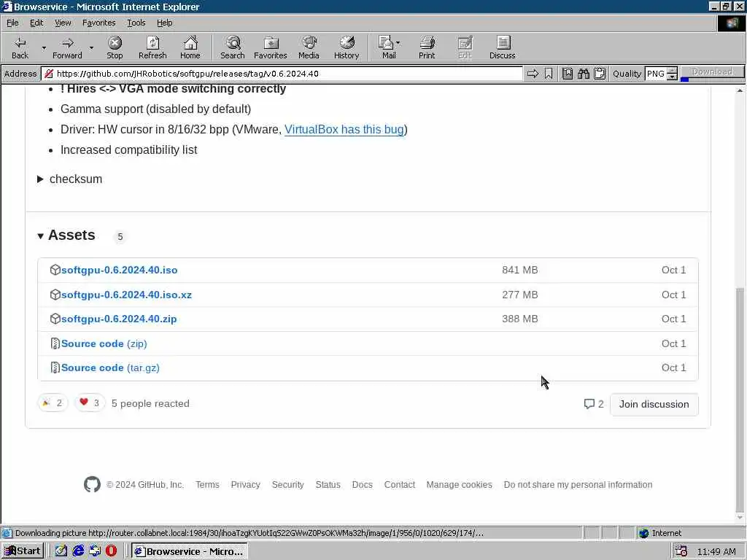Open the Security footer link

(287, 484)
